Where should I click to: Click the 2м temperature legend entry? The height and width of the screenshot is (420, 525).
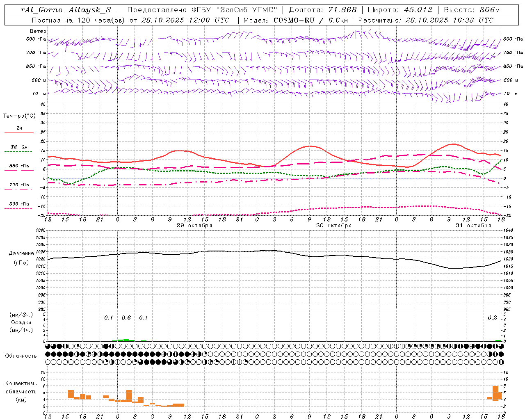pyautogui.click(x=19, y=128)
